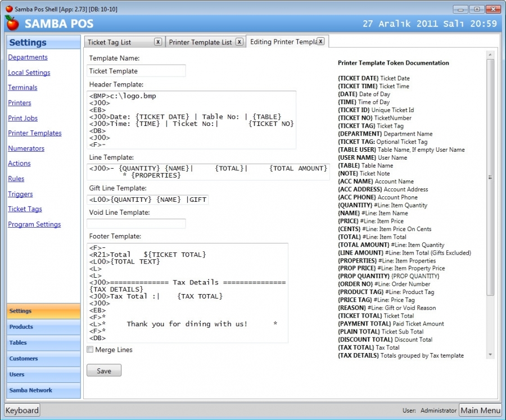Click the documentation scrollbar thumb
Screen dimensions: 506x420
coord(490,177)
